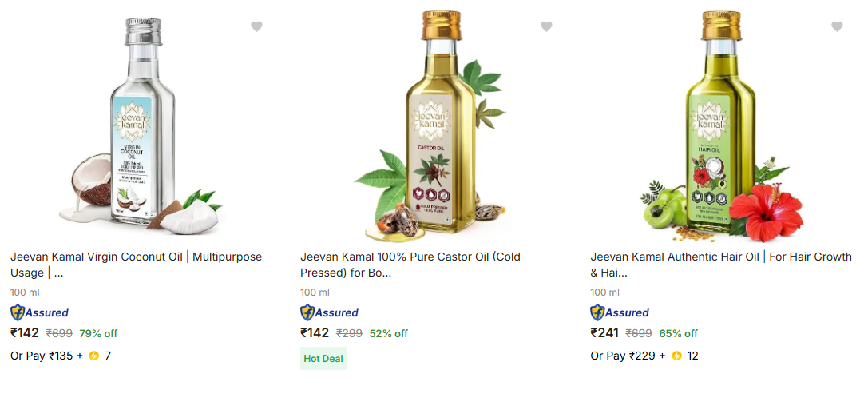
Task: Click Assured badge under Authentic Hair Oil
Action: tap(620, 312)
